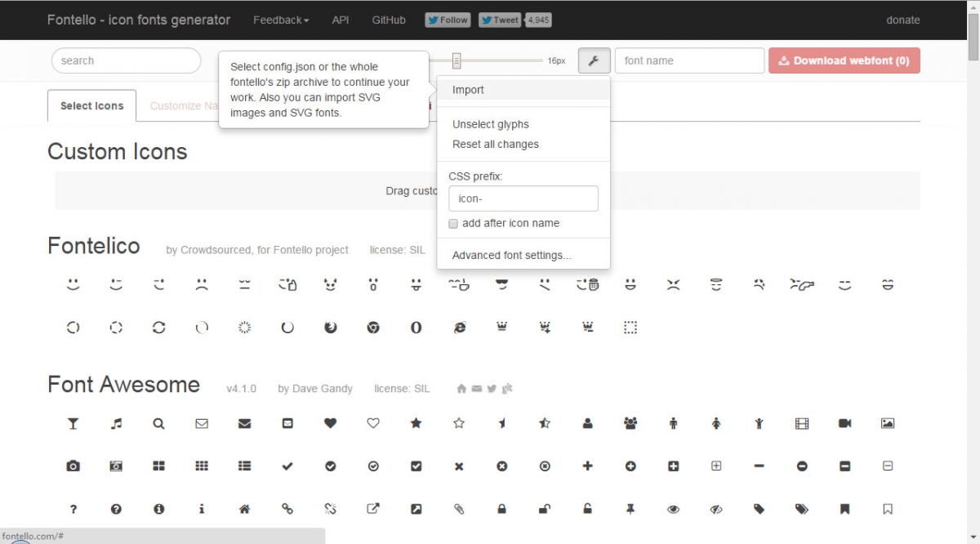Click into the font name field
This screenshot has width=980, height=544.
pyautogui.click(x=689, y=60)
